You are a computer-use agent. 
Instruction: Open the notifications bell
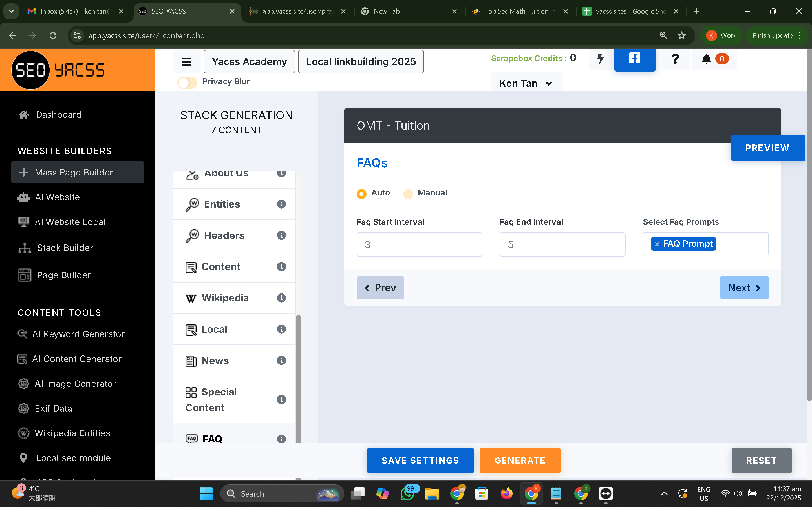point(706,59)
